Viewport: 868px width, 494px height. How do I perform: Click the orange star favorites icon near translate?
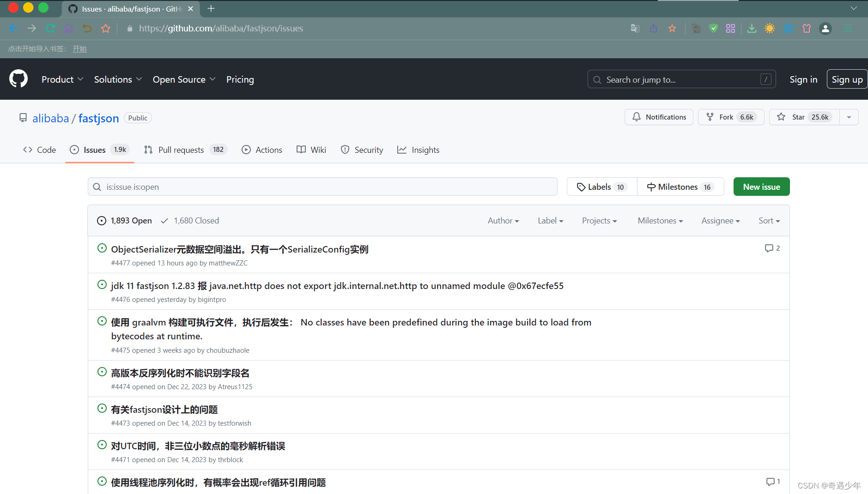point(672,28)
